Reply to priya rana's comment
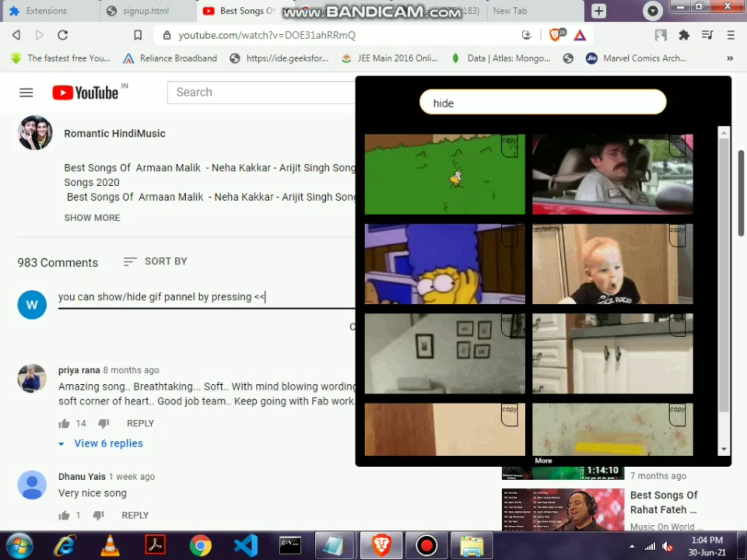 coord(140,424)
